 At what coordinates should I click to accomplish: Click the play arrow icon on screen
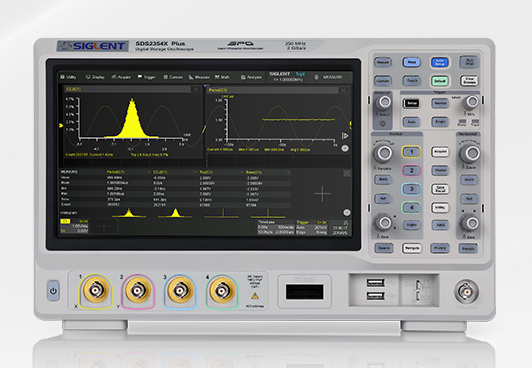[345, 136]
